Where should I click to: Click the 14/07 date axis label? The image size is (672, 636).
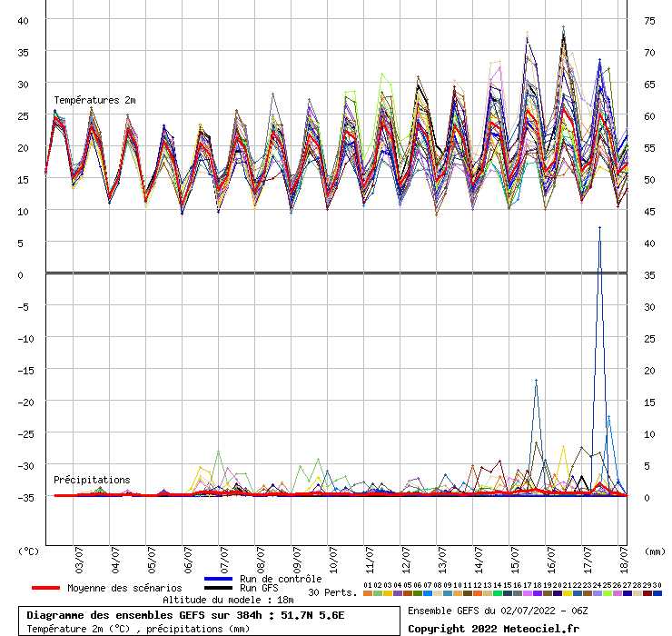click(x=479, y=560)
